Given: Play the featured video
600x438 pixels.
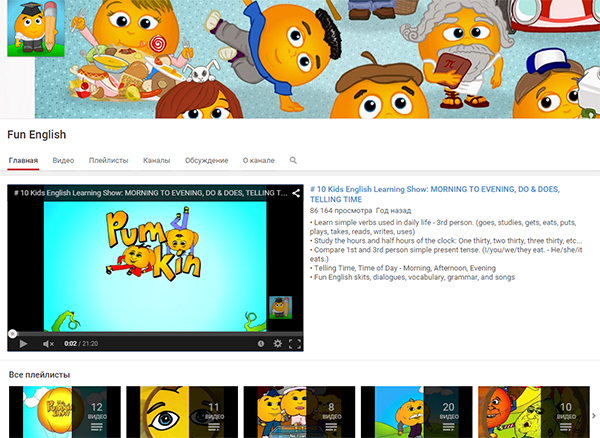Looking at the screenshot, I should coord(23,343).
